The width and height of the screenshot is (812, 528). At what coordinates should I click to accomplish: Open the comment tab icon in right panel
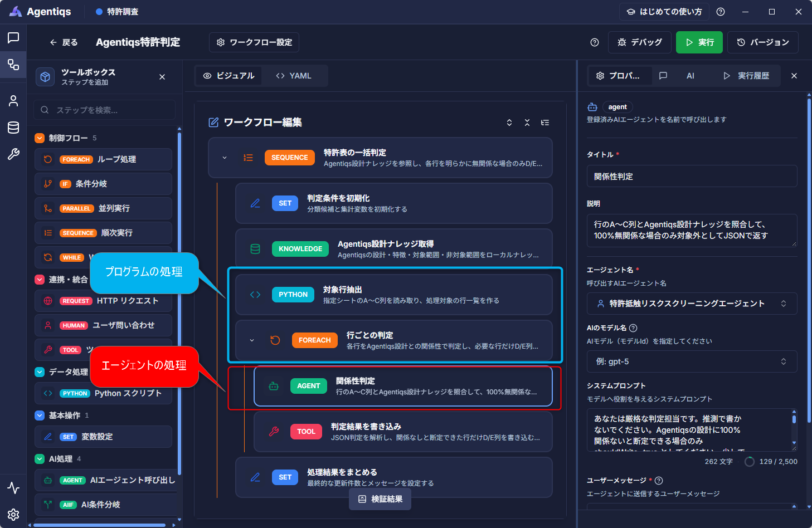point(663,76)
